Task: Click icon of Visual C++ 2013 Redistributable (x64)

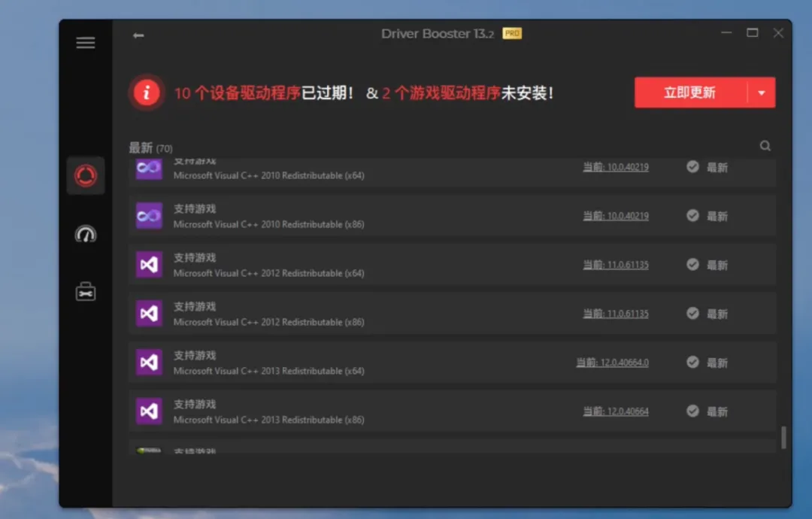Action: 149,362
